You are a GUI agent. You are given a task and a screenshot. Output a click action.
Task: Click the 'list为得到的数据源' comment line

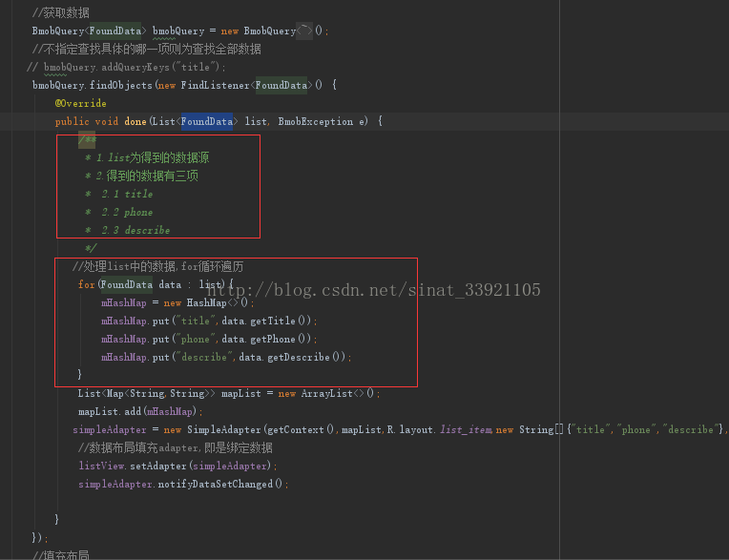click(x=147, y=158)
